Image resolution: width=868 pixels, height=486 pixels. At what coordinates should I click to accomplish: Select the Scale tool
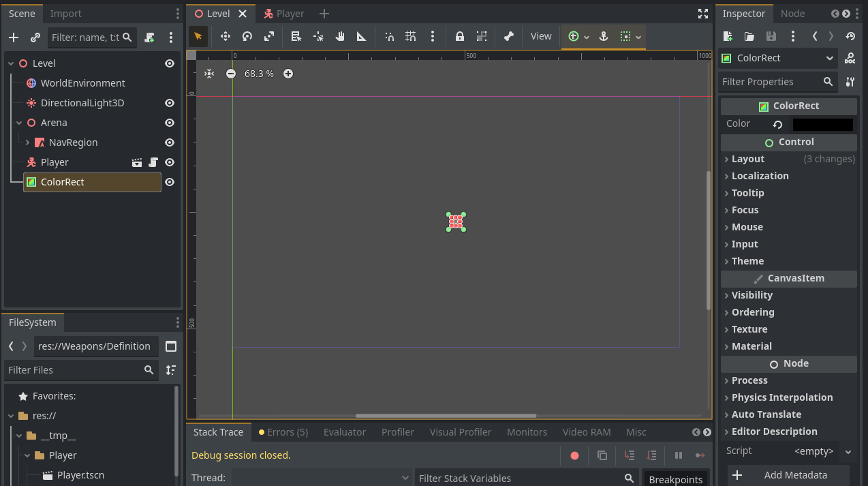click(x=269, y=37)
